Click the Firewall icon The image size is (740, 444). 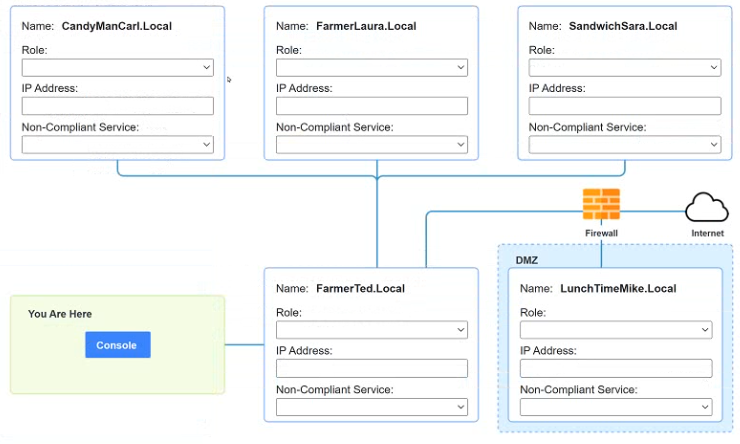tap(601, 204)
